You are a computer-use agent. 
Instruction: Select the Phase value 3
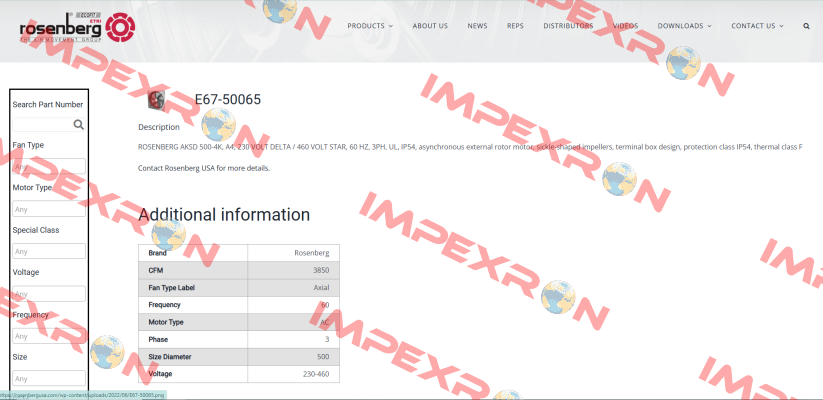click(327, 340)
